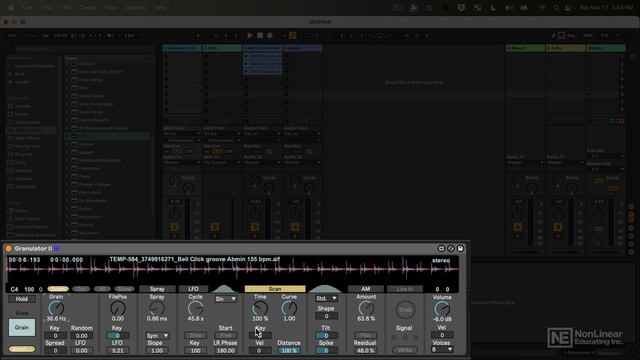Click the Slope 1.00 field
This screenshot has height=360, width=640.
tap(157, 351)
